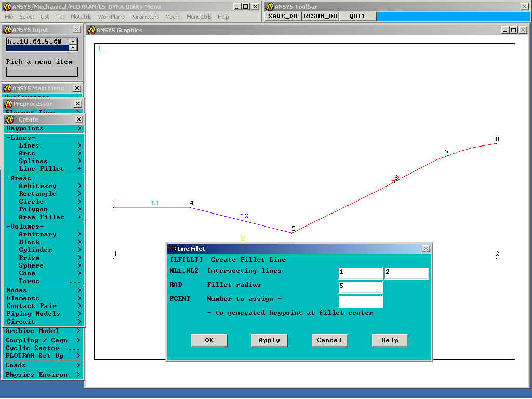Expand the Piping Models submenu

pyautogui.click(x=44, y=314)
